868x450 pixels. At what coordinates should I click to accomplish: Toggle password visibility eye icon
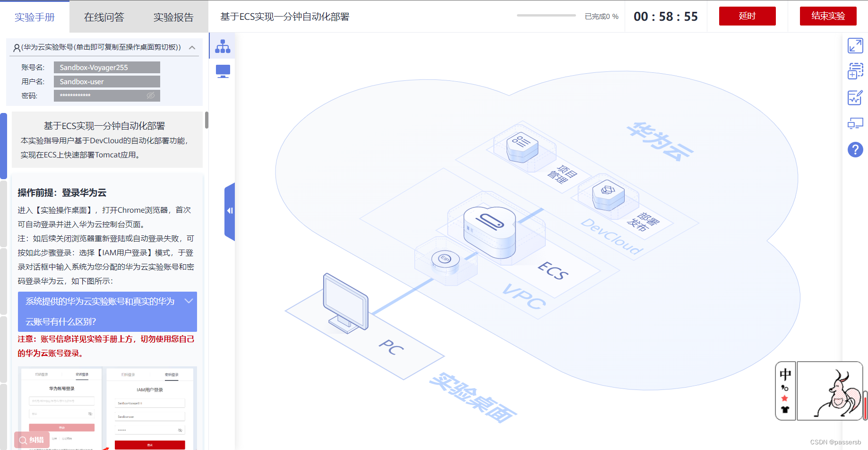(151, 95)
